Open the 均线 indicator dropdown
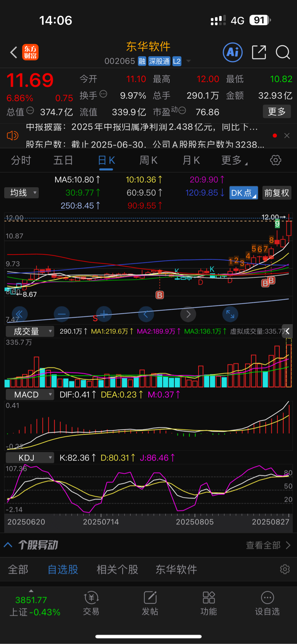 point(21,193)
